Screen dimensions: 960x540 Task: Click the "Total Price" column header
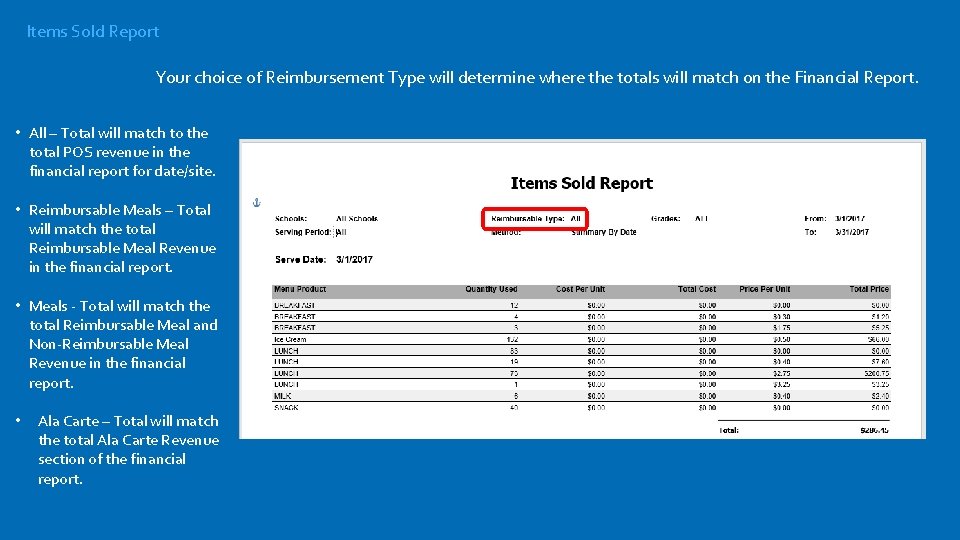click(869, 289)
